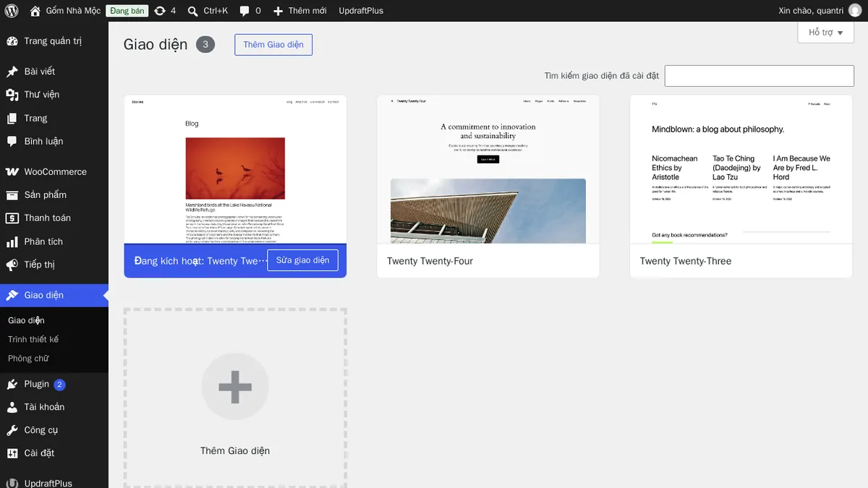The image size is (868, 488).
Task: Select Giao diện submenu item
Action: [x=26, y=320]
